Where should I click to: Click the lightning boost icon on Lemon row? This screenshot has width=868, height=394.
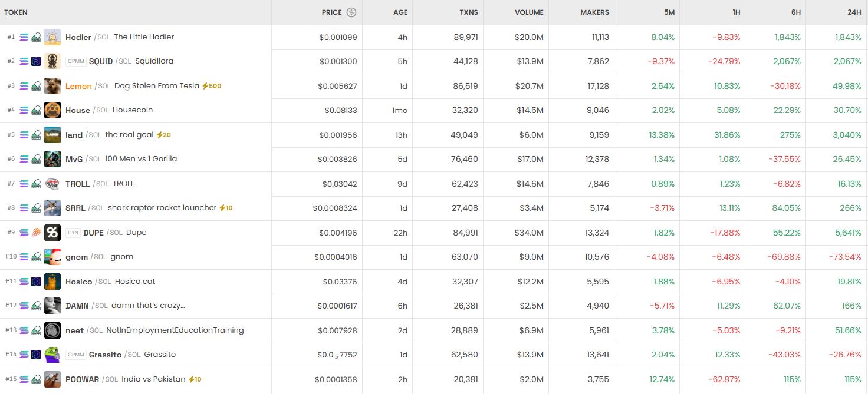205,86
